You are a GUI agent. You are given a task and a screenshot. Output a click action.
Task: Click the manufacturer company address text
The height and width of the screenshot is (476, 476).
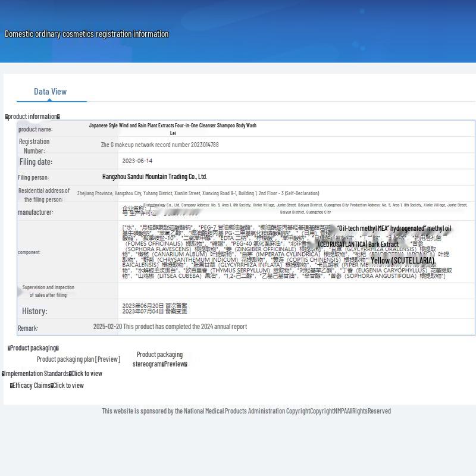pyautogui.click(x=305, y=209)
